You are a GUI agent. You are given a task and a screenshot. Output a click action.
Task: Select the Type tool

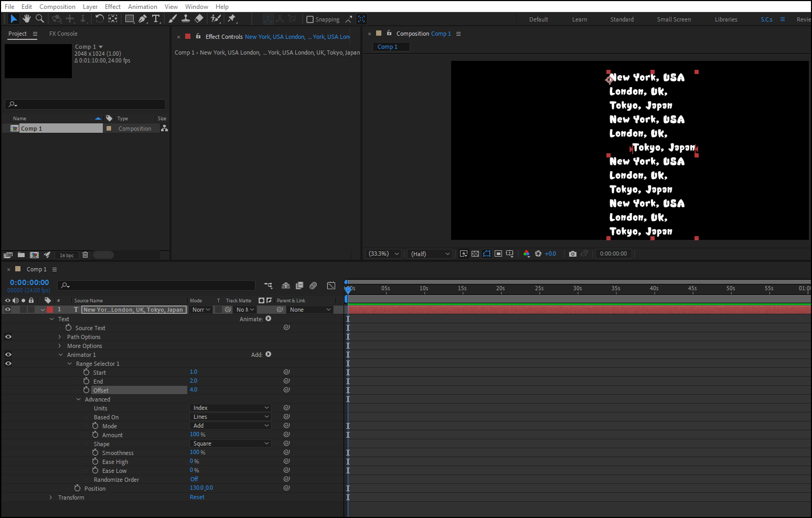click(156, 19)
